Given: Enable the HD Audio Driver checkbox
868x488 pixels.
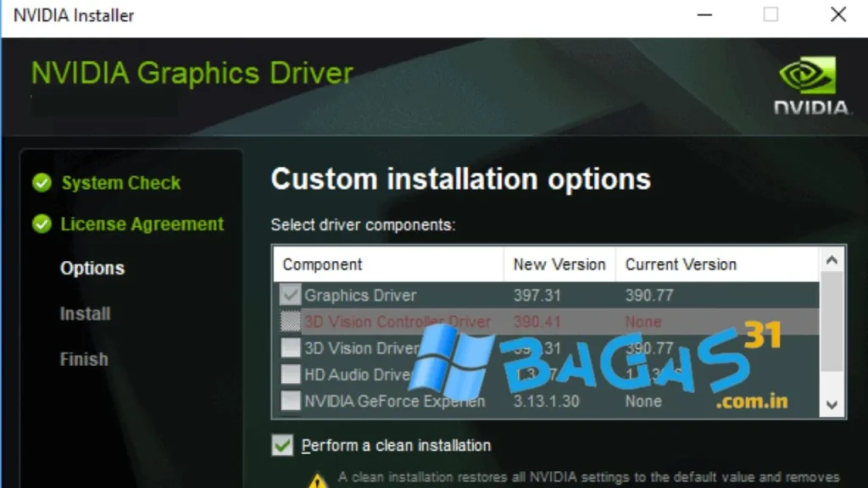Looking at the screenshot, I should point(290,374).
